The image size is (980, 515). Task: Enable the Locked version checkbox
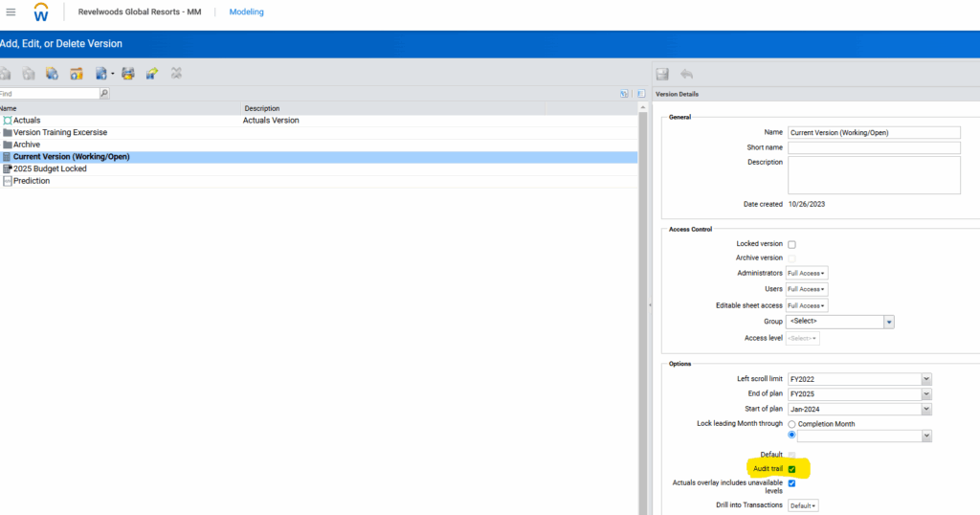tap(791, 245)
